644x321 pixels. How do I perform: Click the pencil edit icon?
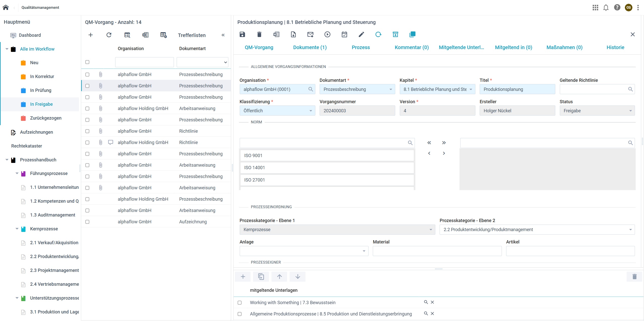361,34
